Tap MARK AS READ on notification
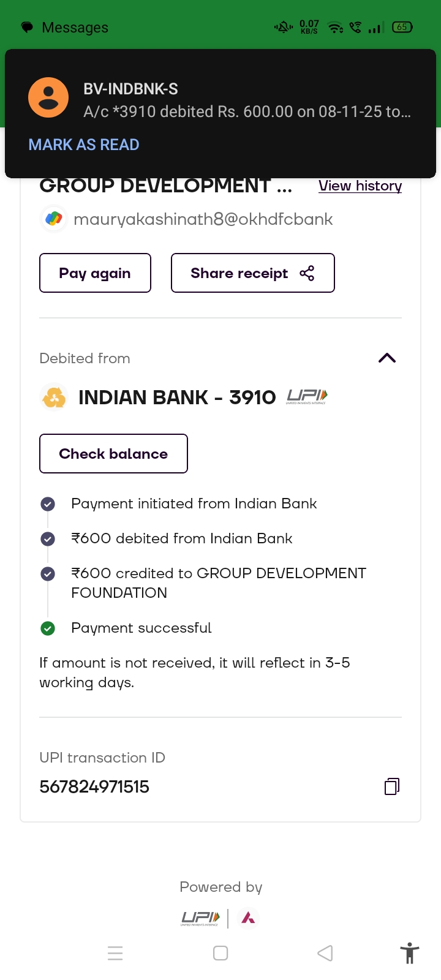This screenshot has width=441, height=980. 84,145
